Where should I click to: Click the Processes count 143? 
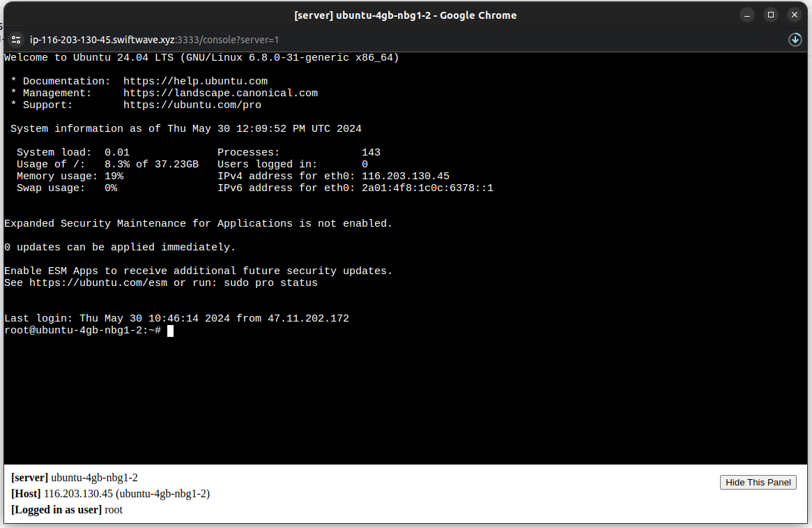371,152
